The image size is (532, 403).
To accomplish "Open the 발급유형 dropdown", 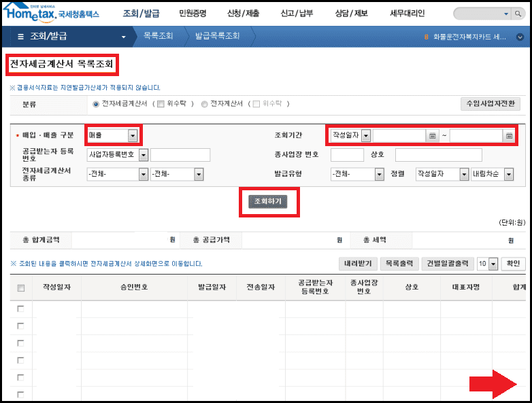I will point(357,174).
